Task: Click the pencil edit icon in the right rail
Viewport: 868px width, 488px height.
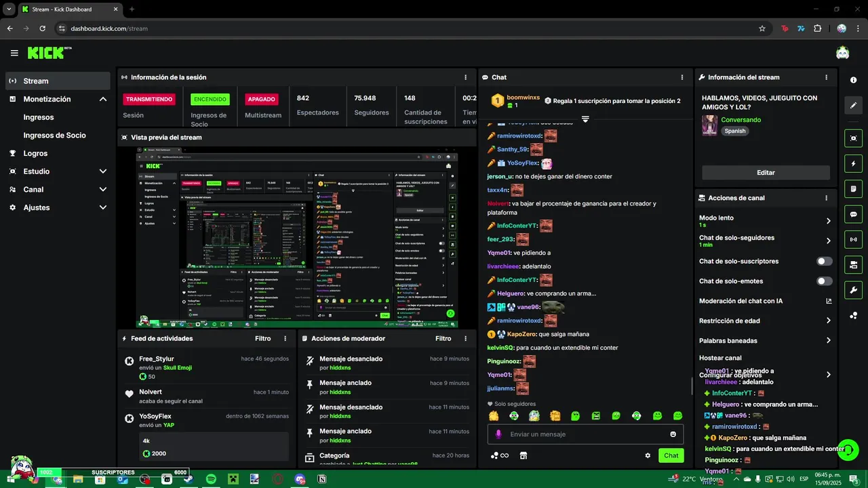Action: (x=853, y=105)
